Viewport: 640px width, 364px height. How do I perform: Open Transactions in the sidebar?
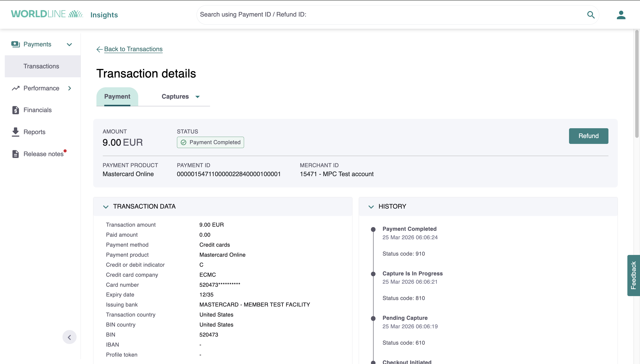42,66
